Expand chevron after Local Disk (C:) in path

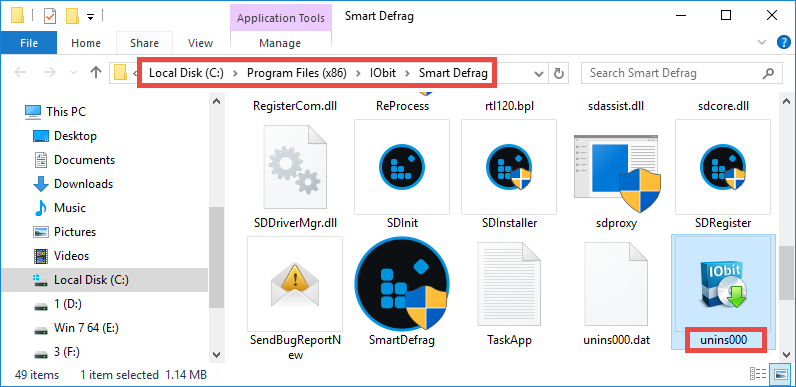coord(235,74)
